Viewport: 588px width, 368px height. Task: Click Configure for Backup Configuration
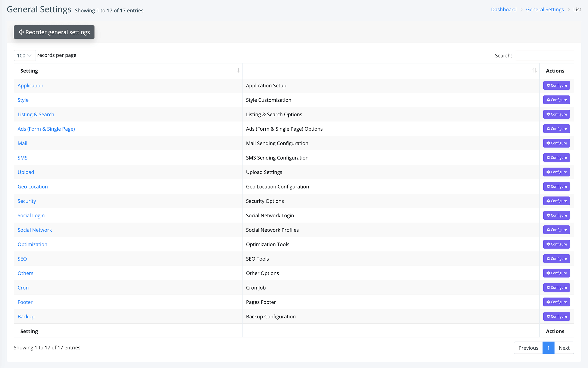point(556,316)
